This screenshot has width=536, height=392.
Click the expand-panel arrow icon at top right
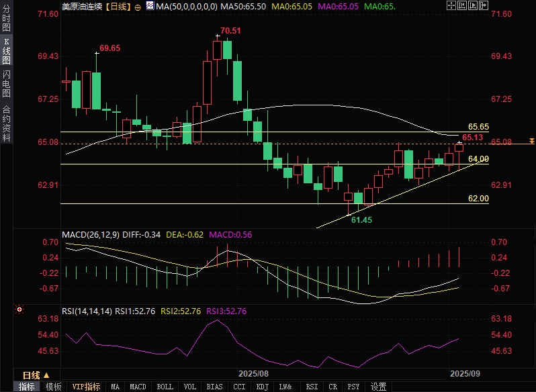click(x=483, y=5)
